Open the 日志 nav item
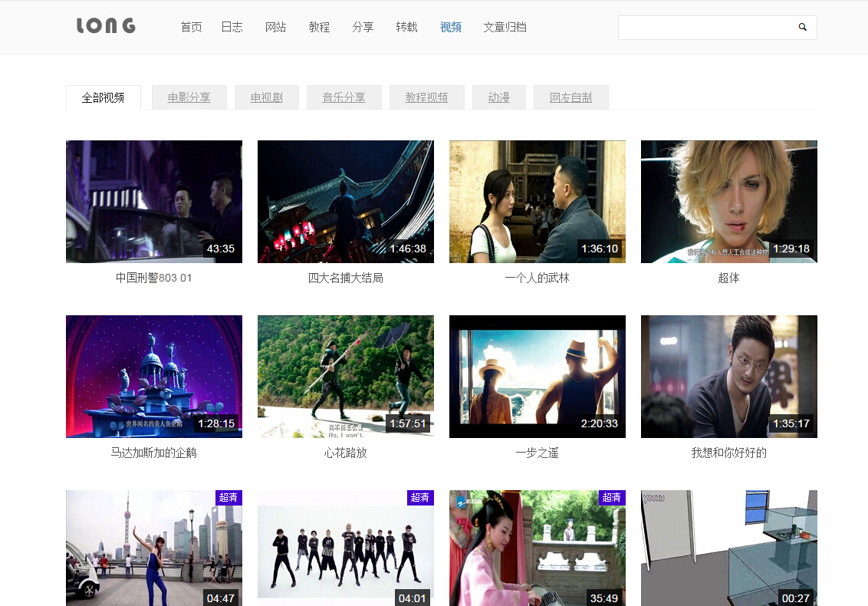The height and width of the screenshot is (606, 868). point(232,27)
